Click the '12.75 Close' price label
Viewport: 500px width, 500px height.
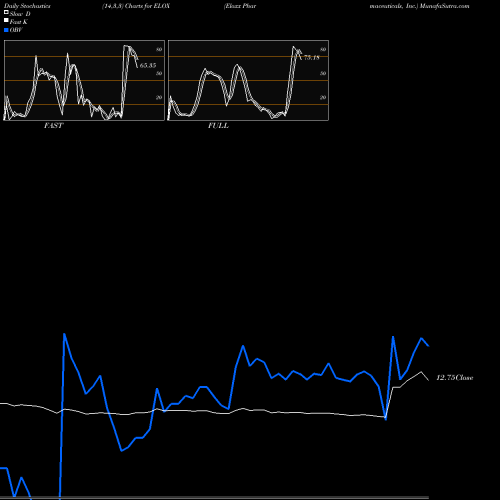click(x=455, y=378)
